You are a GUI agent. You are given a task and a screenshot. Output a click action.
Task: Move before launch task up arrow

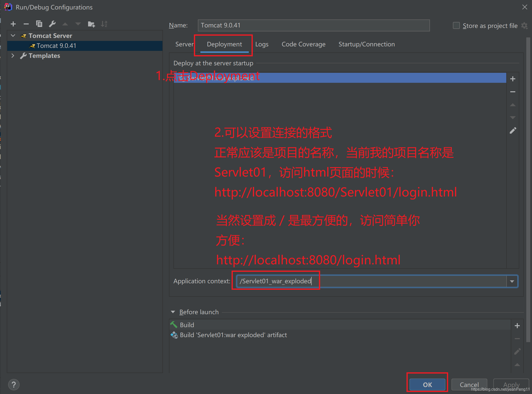coord(517,365)
